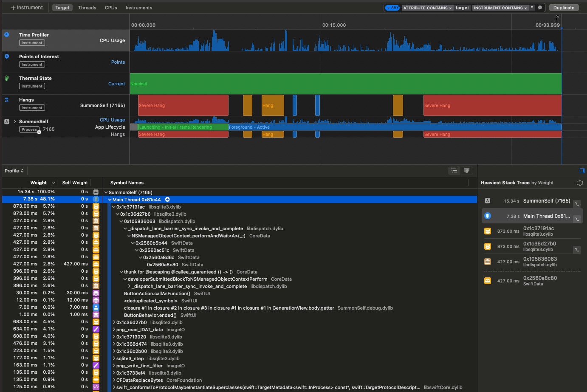Toggle the ANY filter match mode
587x392 pixels.
[392, 8]
